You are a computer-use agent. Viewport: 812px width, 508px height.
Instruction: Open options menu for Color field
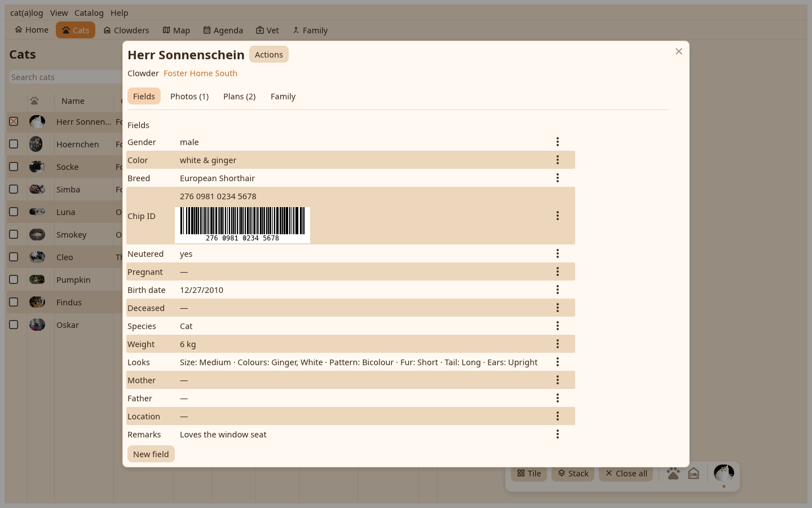(557, 160)
